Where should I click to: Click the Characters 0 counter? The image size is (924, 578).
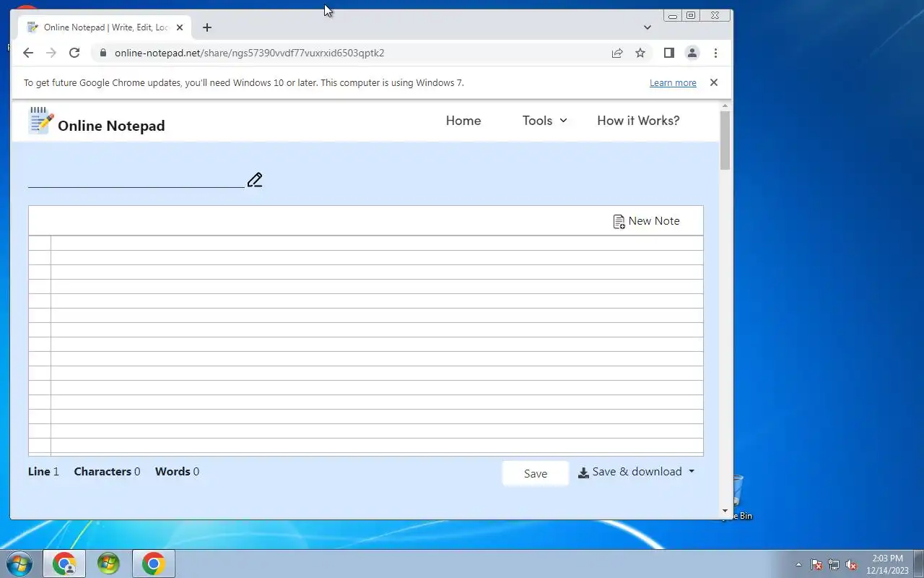coord(107,472)
